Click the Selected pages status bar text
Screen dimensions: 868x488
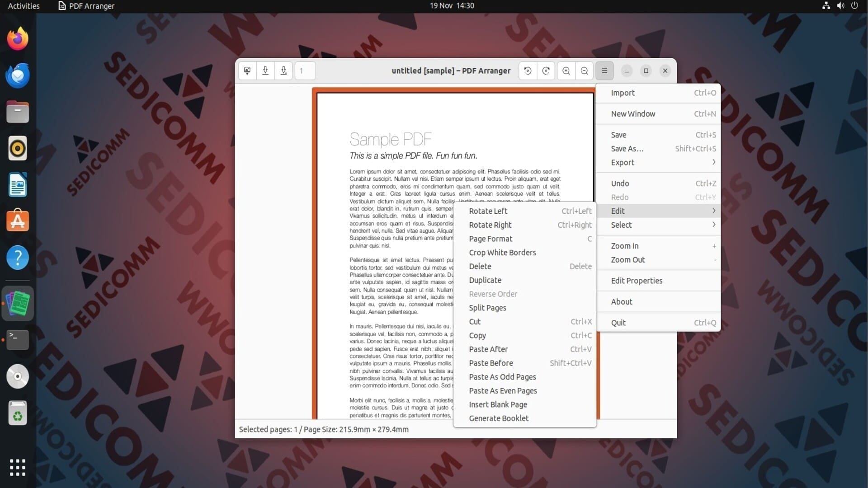pos(324,429)
